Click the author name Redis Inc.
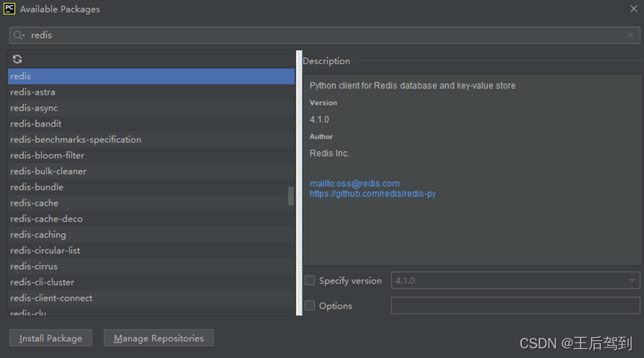 coord(329,153)
